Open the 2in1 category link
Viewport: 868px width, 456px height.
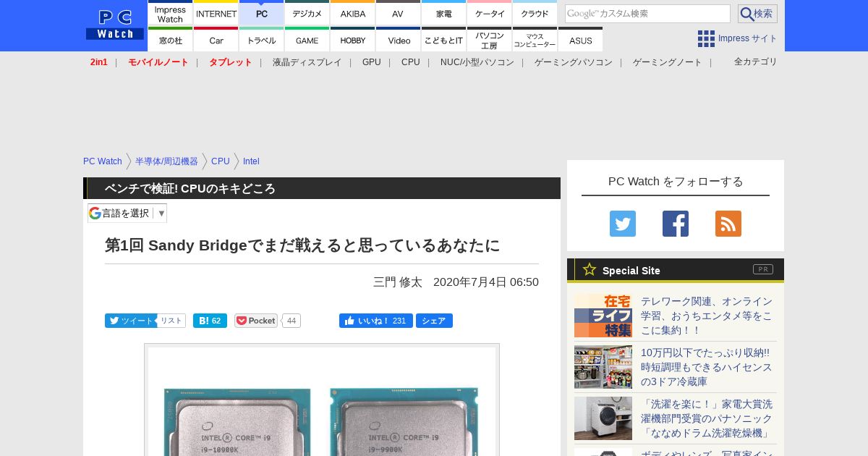(x=99, y=62)
